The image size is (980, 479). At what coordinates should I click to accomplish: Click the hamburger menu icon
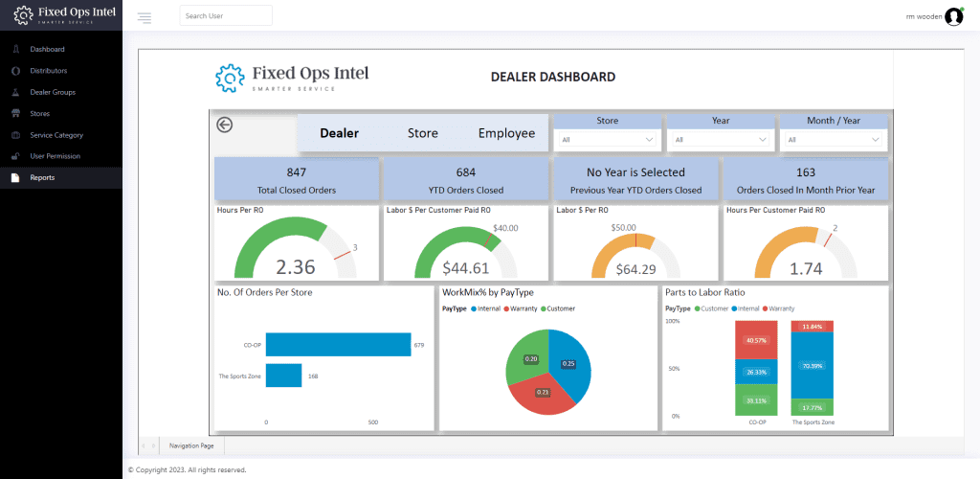pos(145,17)
